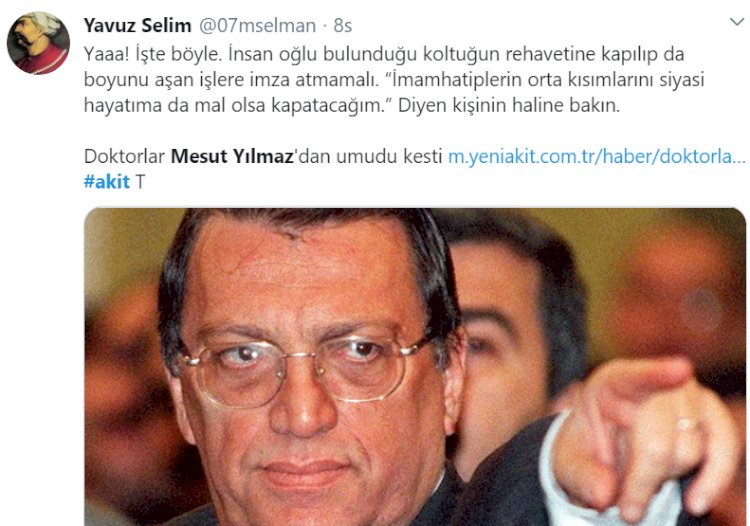Expand the tweet options chevron
This screenshot has height=526, width=750.
[737, 22]
